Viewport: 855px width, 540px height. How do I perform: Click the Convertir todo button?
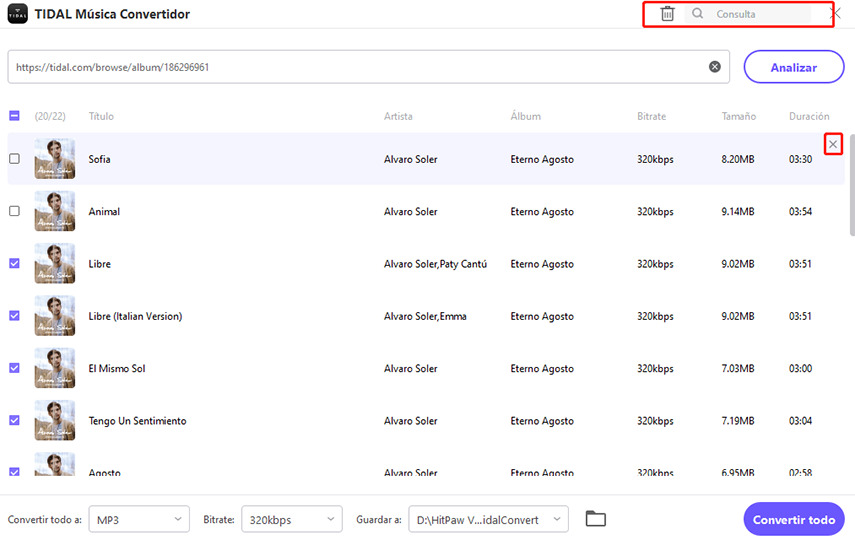coord(794,519)
